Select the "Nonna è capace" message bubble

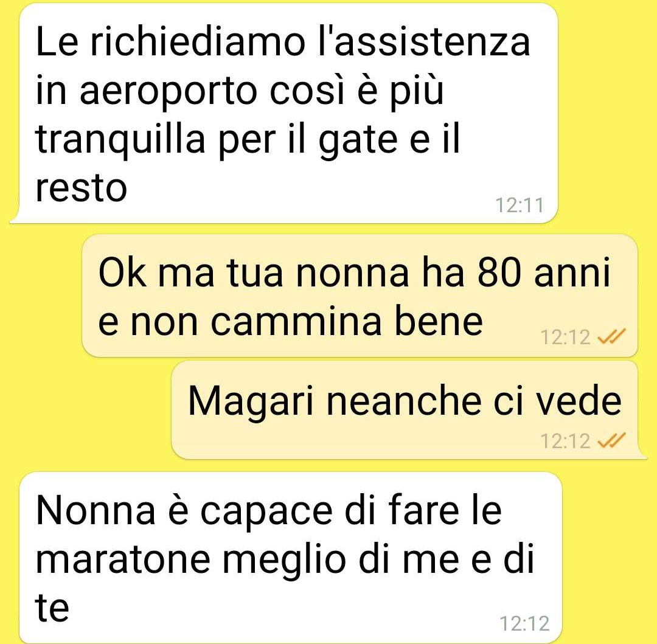pos(290,558)
